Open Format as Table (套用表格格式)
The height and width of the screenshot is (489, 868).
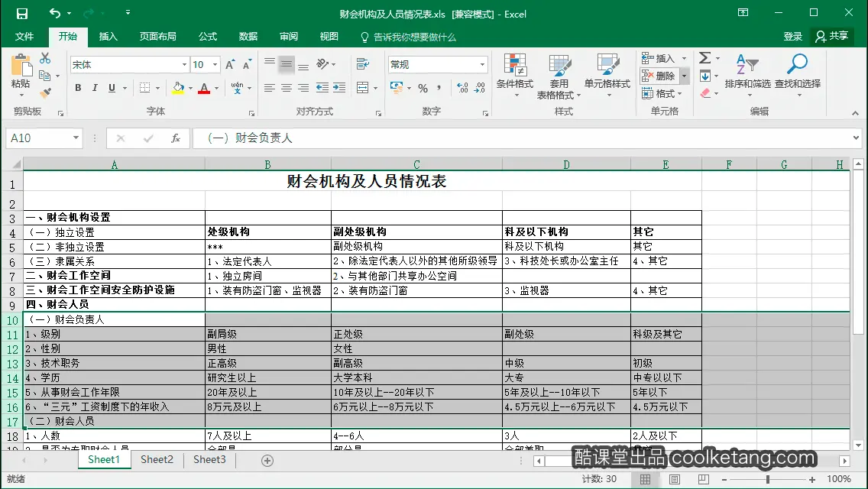tap(559, 76)
